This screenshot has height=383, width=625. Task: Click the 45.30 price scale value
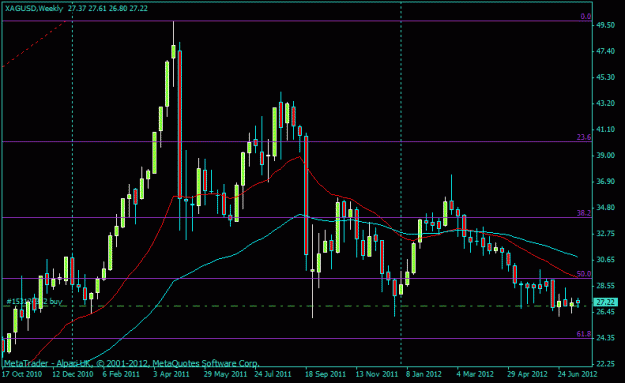(605, 77)
